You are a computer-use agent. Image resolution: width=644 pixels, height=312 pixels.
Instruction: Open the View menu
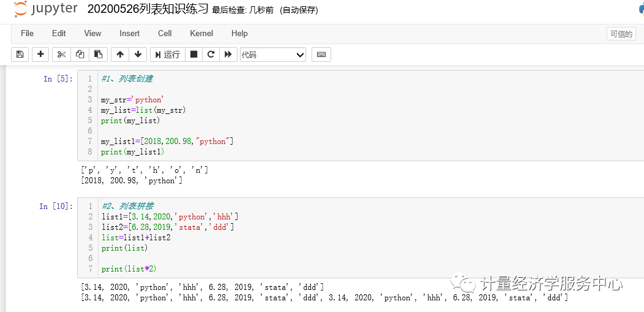point(93,33)
